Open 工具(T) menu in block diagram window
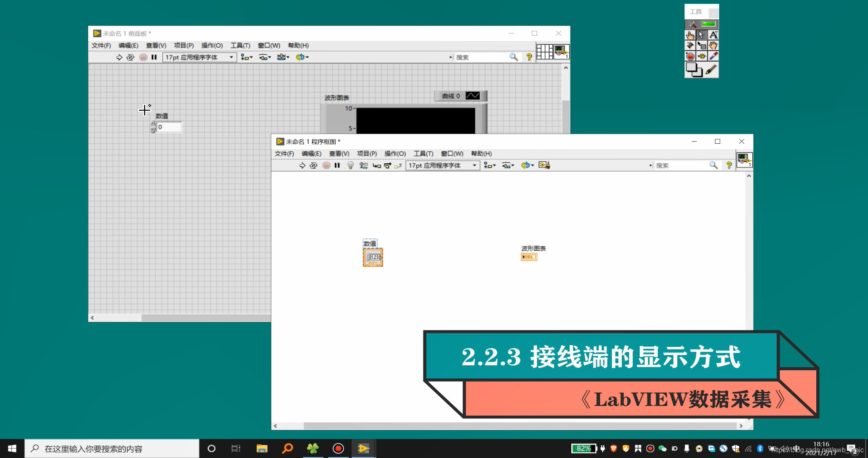868x458 pixels. [x=423, y=154]
